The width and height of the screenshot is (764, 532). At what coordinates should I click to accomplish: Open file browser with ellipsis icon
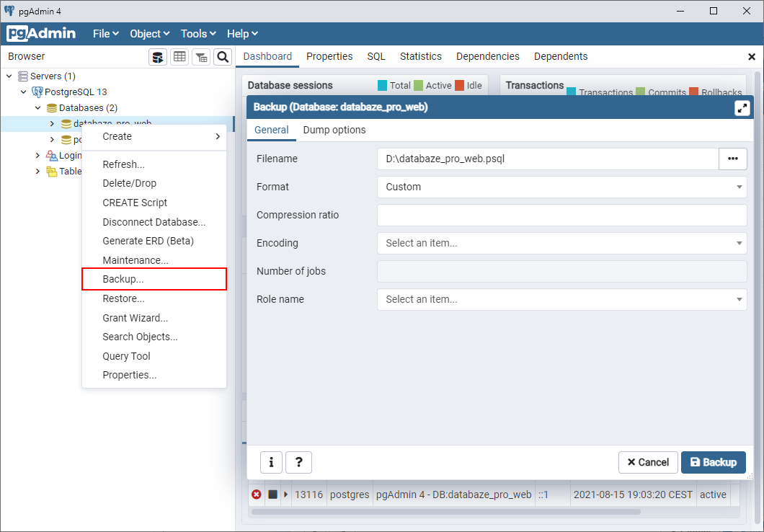pyautogui.click(x=732, y=159)
